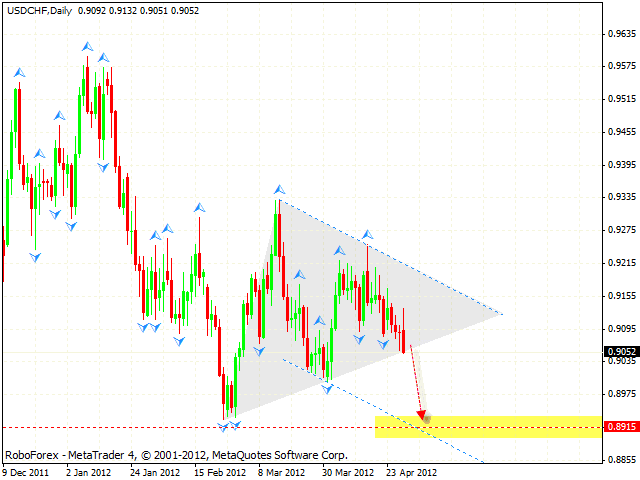This screenshot has height=480, width=640.
Task: Click the triangle apex on the right
Action: coord(501,316)
